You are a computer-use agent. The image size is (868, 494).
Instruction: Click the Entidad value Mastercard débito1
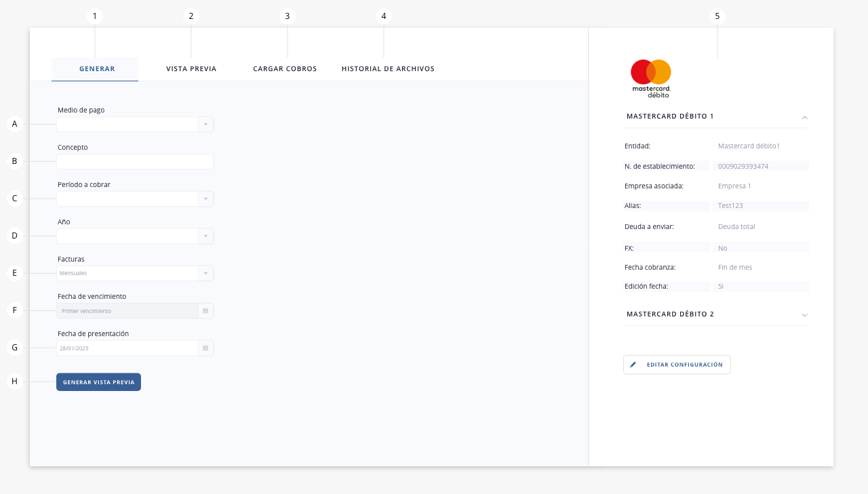(749, 146)
